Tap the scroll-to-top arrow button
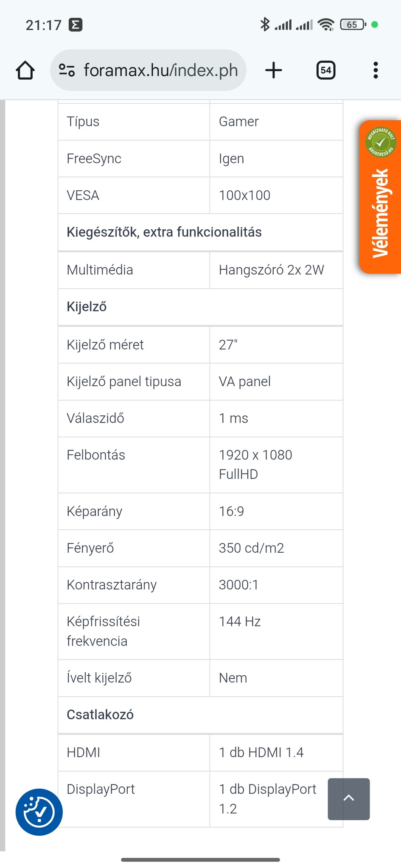The width and height of the screenshot is (401, 868). [348, 798]
